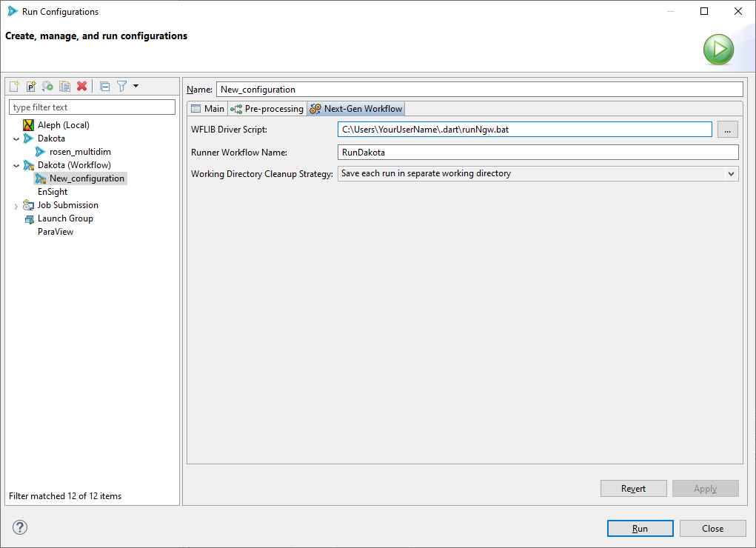Browse for WFLIB Driver Script with ellipsis button
This screenshot has width=756, height=548.
727,129
